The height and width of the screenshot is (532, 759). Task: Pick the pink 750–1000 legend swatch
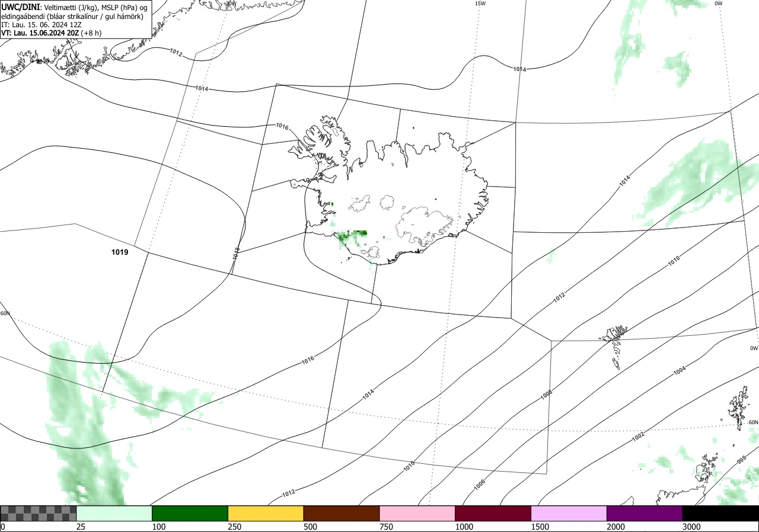[417, 513]
